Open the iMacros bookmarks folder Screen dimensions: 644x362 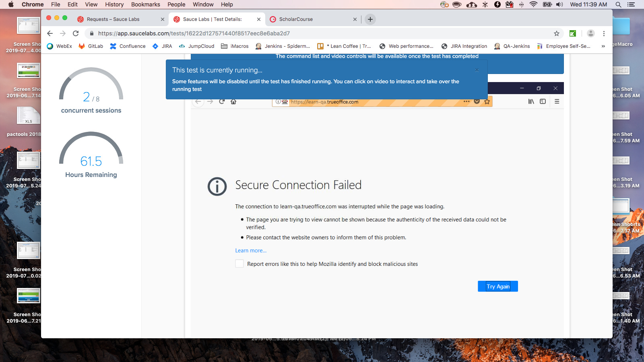point(235,46)
